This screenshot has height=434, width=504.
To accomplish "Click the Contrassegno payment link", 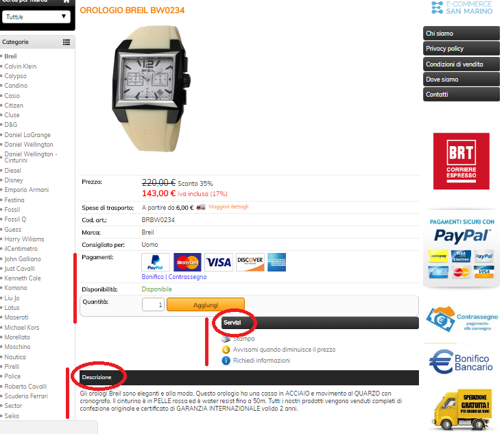I will (x=187, y=277).
